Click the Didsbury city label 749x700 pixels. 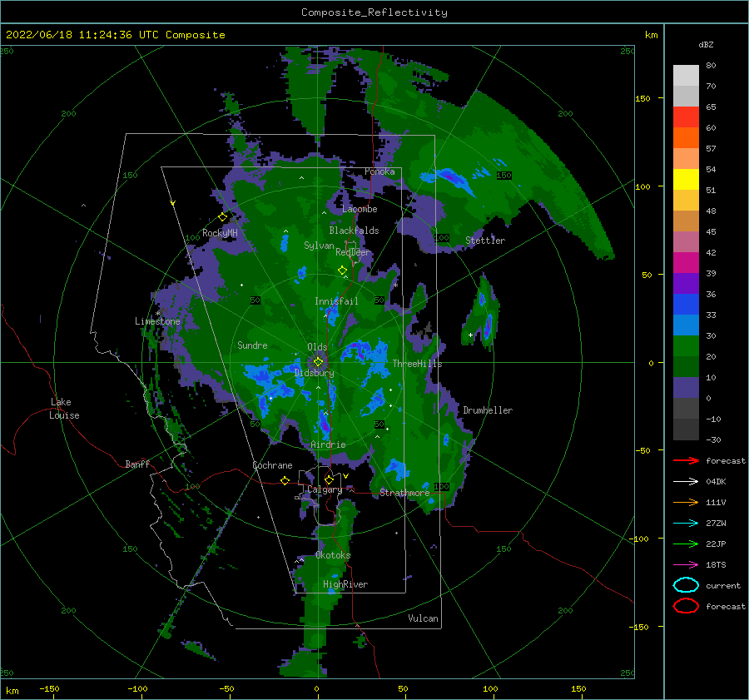pyautogui.click(x=314, y=373)
